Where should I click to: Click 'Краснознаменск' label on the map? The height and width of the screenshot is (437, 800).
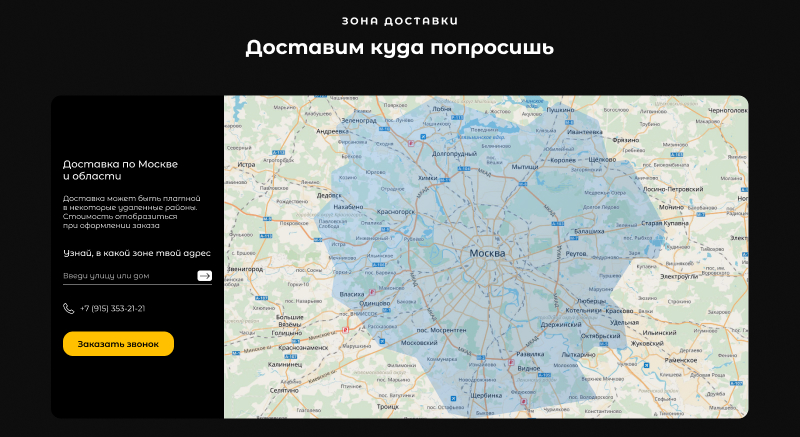303,348
